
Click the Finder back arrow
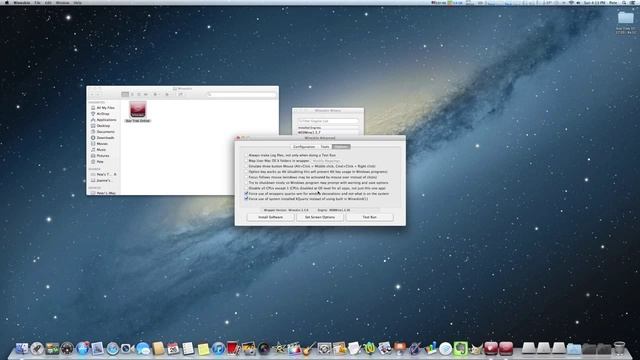(x=93, y=94)
